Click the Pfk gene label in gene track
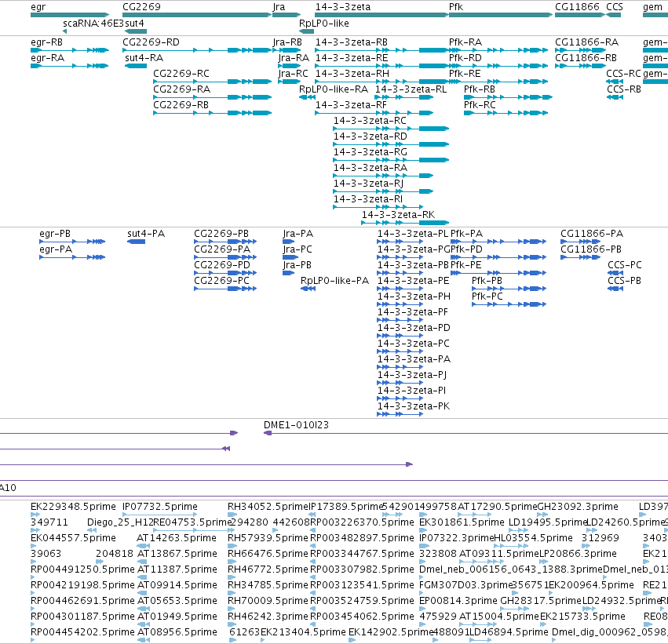The height and width of the screenshot is (644, 668). pos(456,7)
